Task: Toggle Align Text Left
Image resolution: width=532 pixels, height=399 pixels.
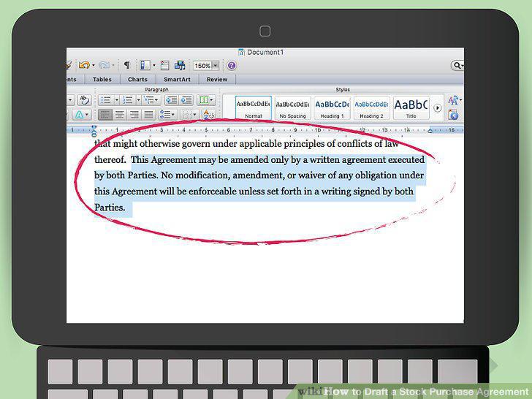Action: point(105,115)
